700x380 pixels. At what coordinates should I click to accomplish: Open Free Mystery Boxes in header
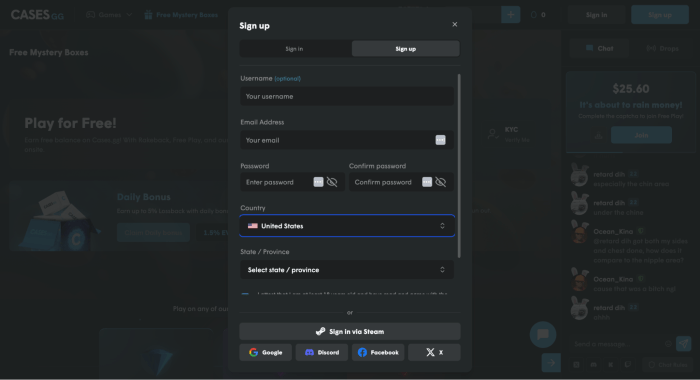(x=181, y=15)
